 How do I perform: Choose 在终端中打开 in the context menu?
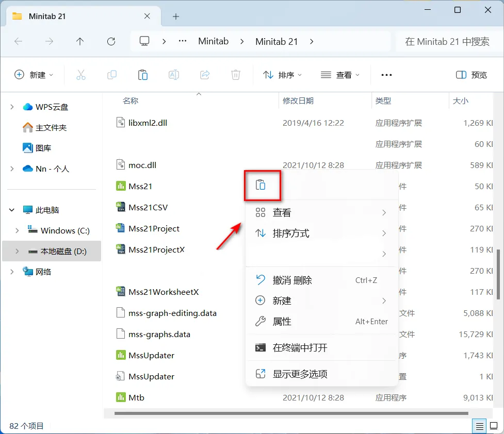(322, 347)
